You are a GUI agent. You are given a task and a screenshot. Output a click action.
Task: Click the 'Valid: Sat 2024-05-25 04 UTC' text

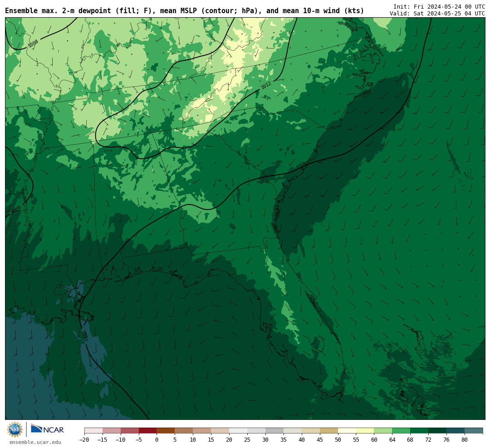click(x=437, y=14)
